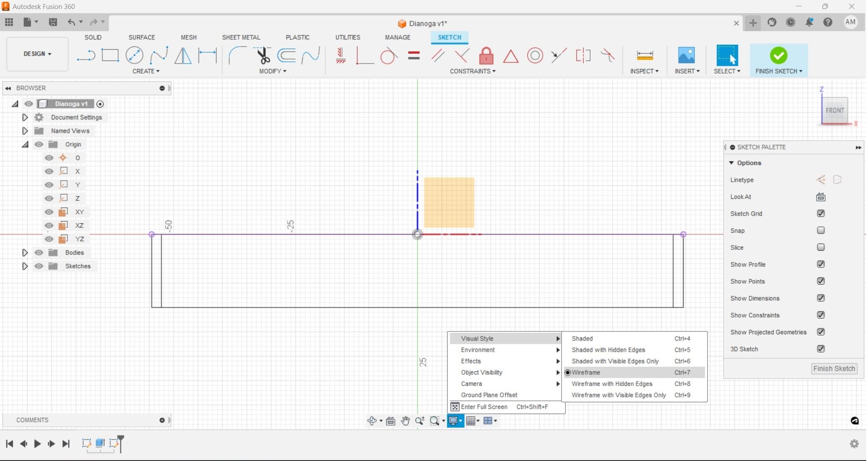Open the DESIGN dropdown

(37, 54)
